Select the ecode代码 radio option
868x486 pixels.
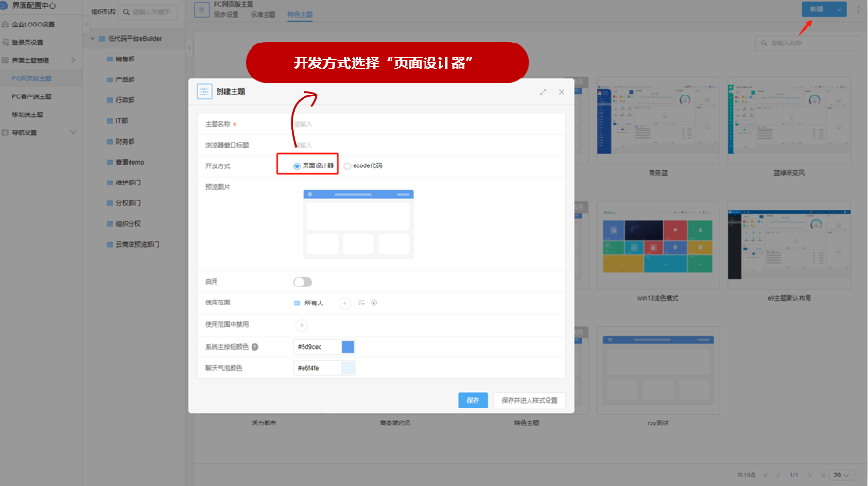click(x=347, y=166)
